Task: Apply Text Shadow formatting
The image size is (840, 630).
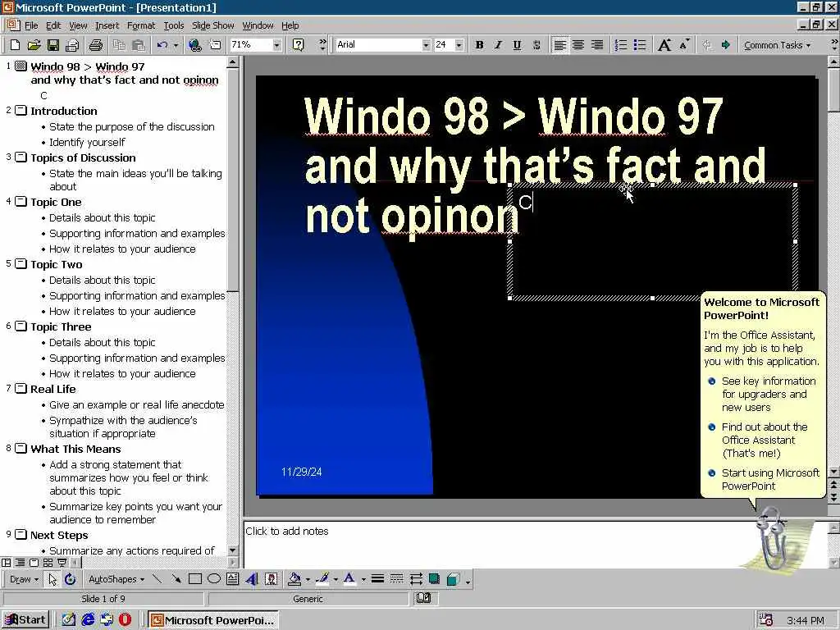Action: point(536,45)
